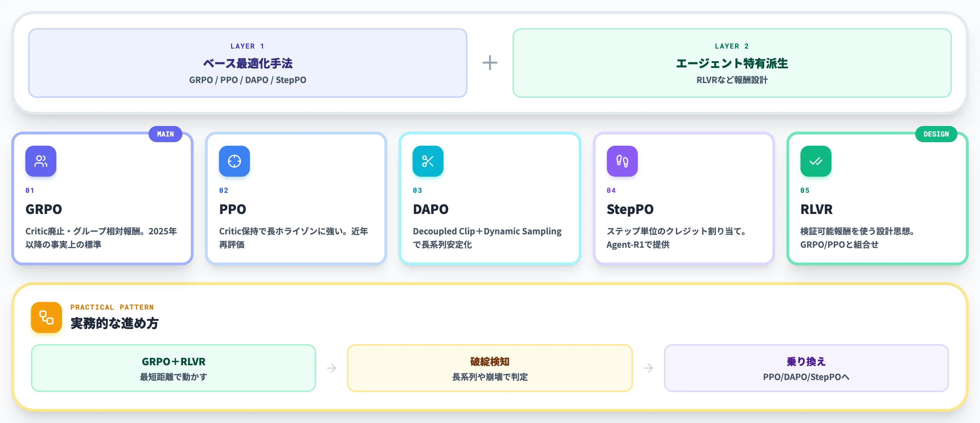Click the LAYER 1 label text
This screenshot has width=980, height=423.
click(247, 46)
